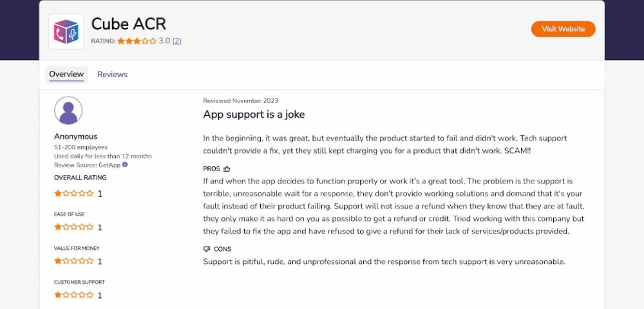644x309 pixels.
Task: Click the Anonymous reviewer avatar icon
Action: click(68, 111)
